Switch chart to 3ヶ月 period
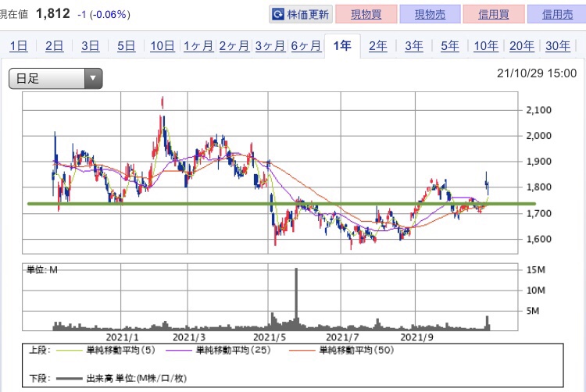The image size is (586, 392). [270, 46]
